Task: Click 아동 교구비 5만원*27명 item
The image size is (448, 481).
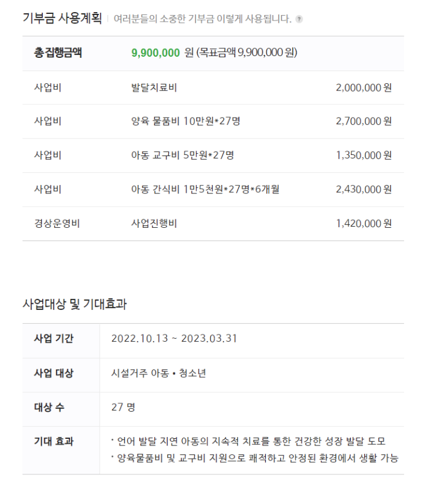Action: point(183,156)
